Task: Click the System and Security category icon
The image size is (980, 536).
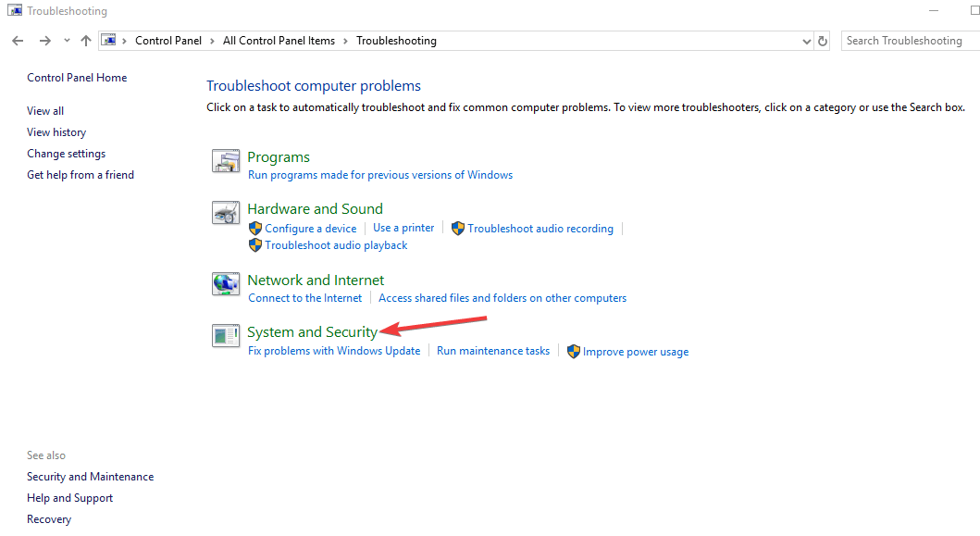Action: [226, 336]
